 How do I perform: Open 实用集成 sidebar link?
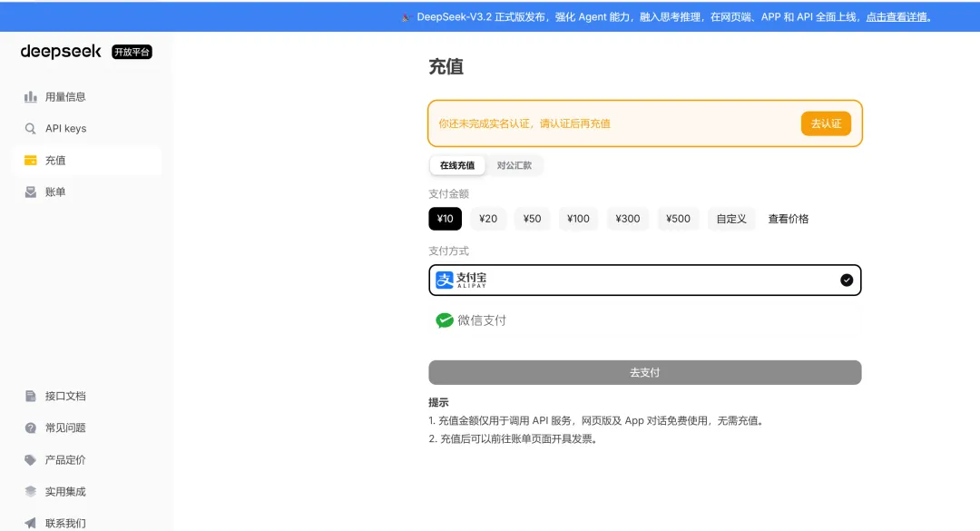click(x=86, y=492)
